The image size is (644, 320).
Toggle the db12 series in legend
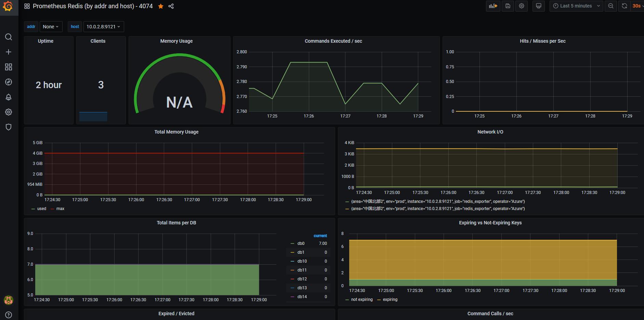302,279
